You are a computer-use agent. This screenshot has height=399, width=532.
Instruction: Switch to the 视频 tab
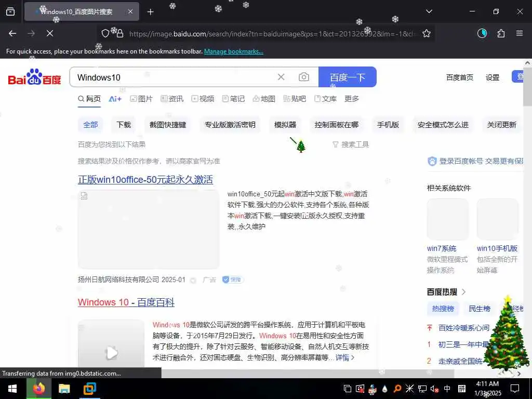pos(203,99)
